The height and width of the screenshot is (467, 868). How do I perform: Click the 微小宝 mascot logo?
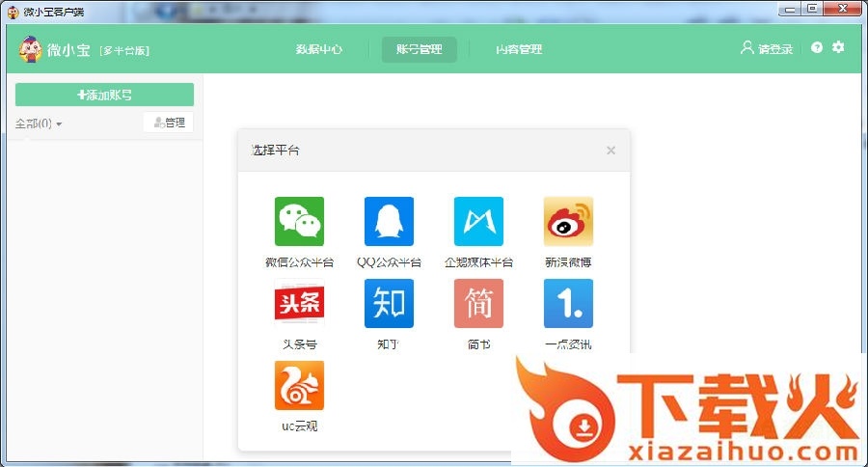pyautogui.click(x=30, y=49)
